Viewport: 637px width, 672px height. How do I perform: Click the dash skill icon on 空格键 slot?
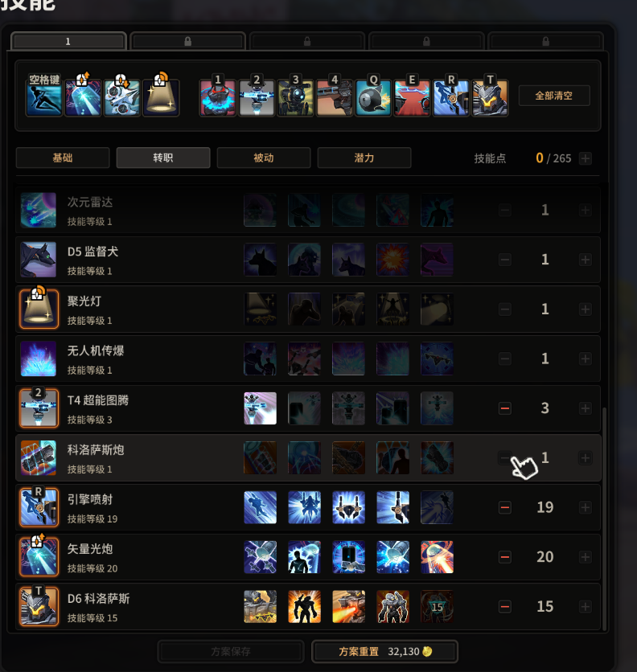[44, 98]
